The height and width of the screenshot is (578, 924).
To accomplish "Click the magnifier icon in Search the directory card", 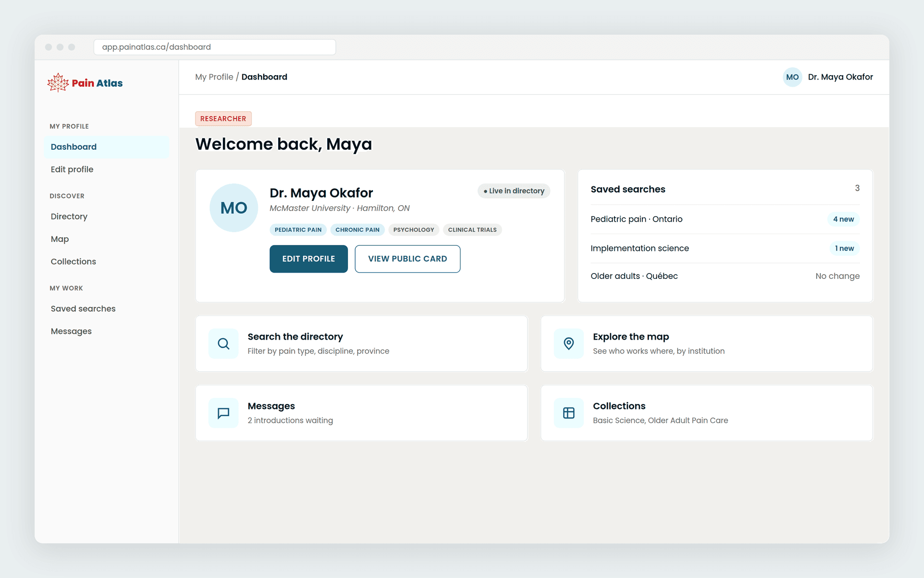I will pyautogui.click(x=223, y=343).
